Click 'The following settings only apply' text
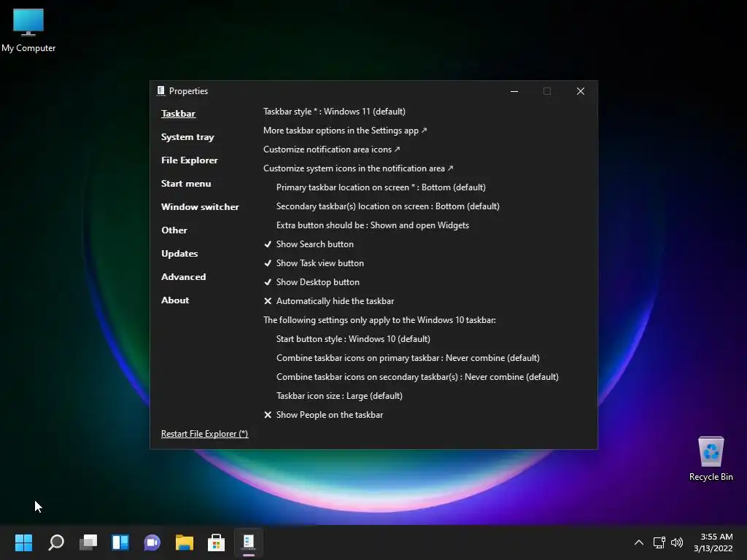This screenshot has height=560, width=747. tap(379, 321)
